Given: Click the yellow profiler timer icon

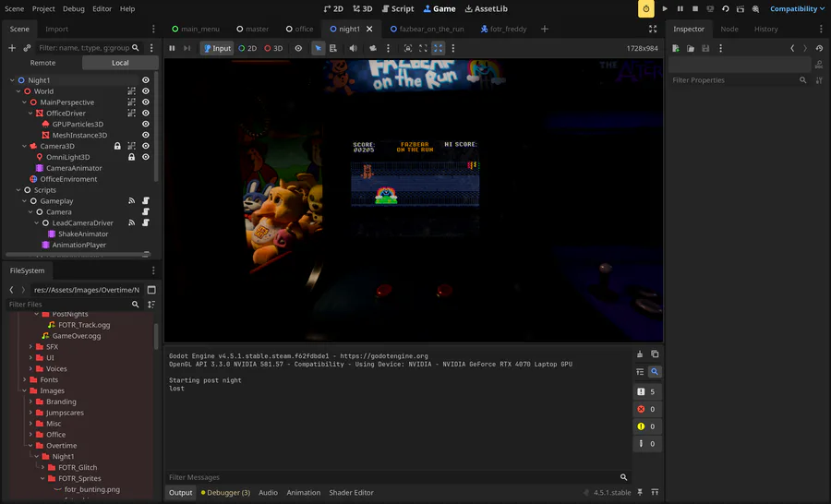Looking at the screenshot, I should pos(646,8).
